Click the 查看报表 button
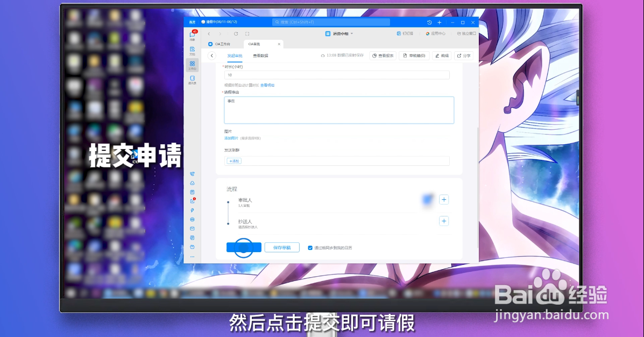Viewport: 644px width, 337px height. click(x=383, y=55)
